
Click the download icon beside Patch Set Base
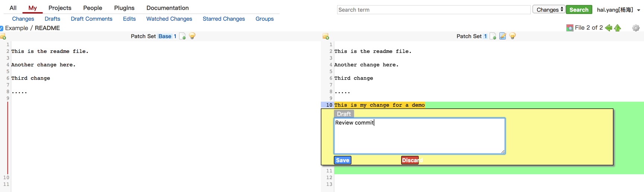tap(183, 36)
